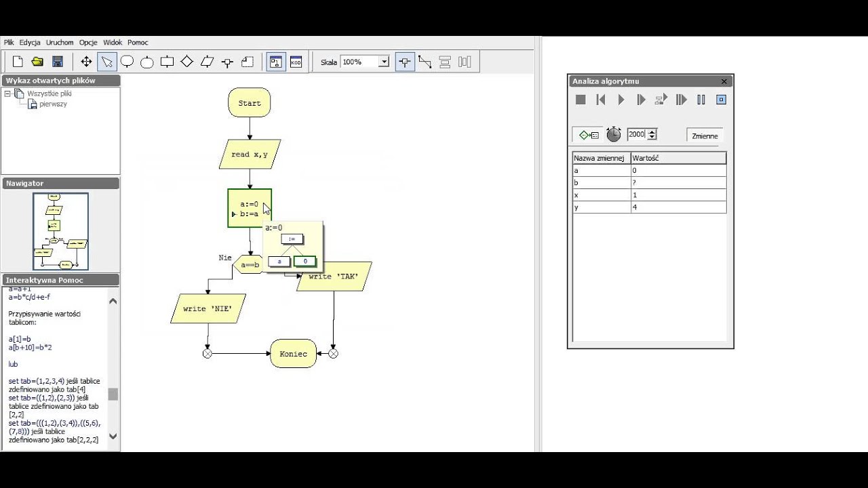Close the Analiza algorytmu panel

click(x=724, y=81)
